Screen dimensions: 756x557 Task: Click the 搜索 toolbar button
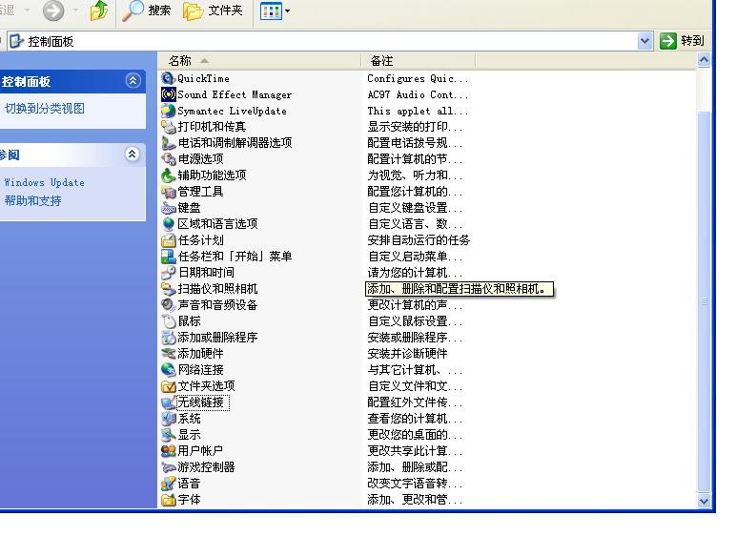pyautogui.click(x=147, y=10)
